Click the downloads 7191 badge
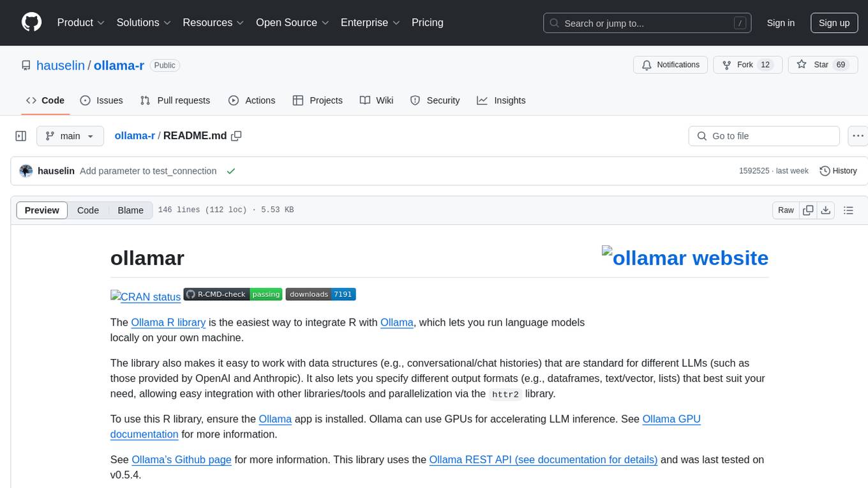Viewport: 868px width, 488px height. 320,294
